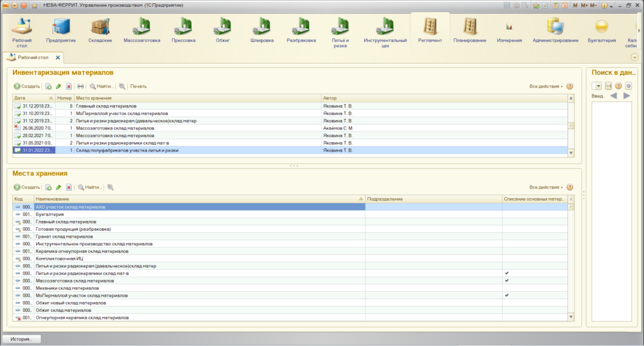Click the copy icon in Места хранения toolbar

(48, 187)
